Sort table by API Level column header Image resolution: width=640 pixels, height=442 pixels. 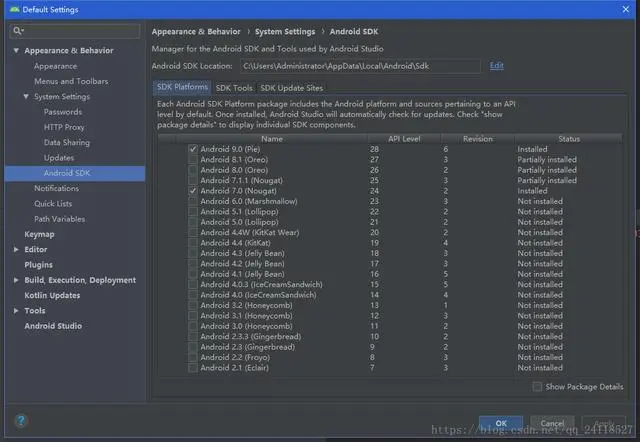[x=404, y=139]
